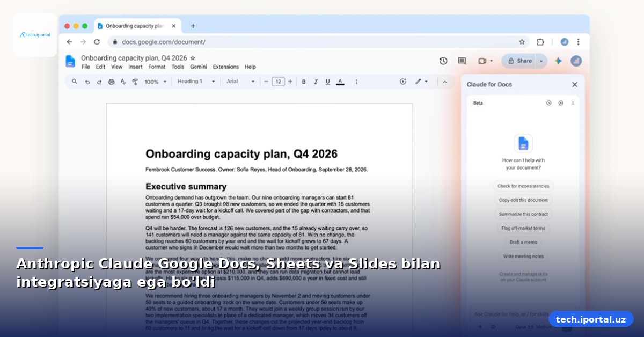Bookmark the page with the address-bar star
Image resolution: width=644 pixels, height=337 pixels.
tap(522, 42)
